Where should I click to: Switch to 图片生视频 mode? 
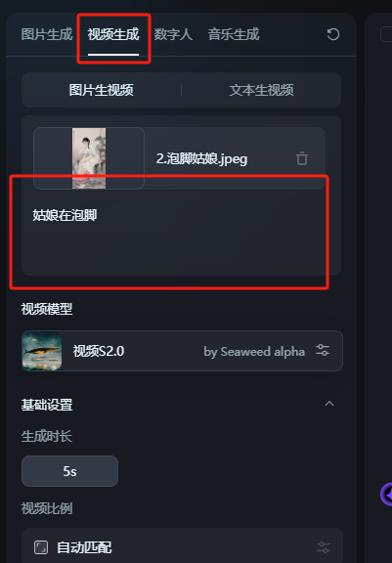coord(102,90)
